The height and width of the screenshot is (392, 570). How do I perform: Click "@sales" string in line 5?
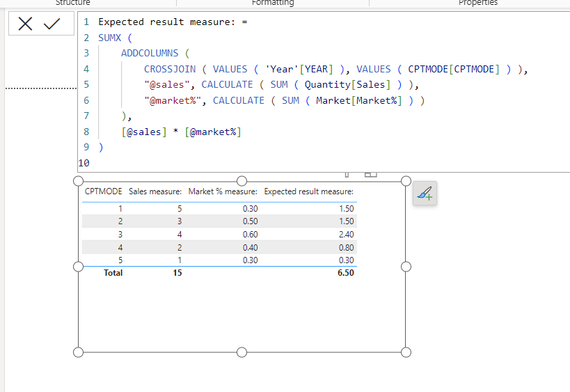[x=167, y=84]
